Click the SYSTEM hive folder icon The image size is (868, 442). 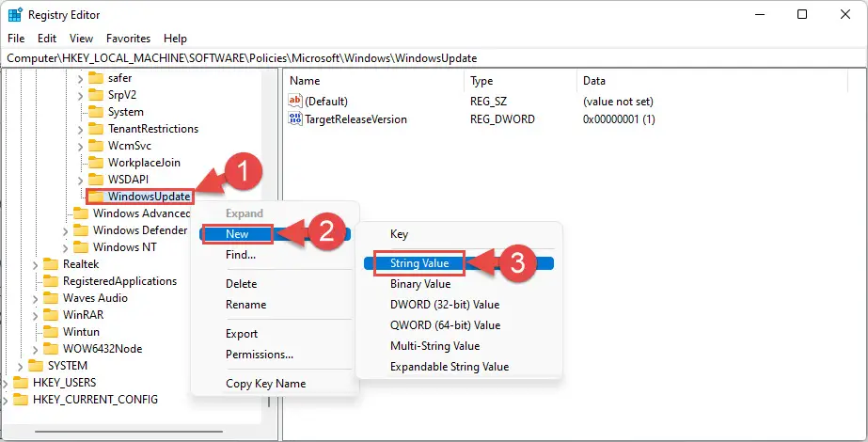(x=36, y=366)
